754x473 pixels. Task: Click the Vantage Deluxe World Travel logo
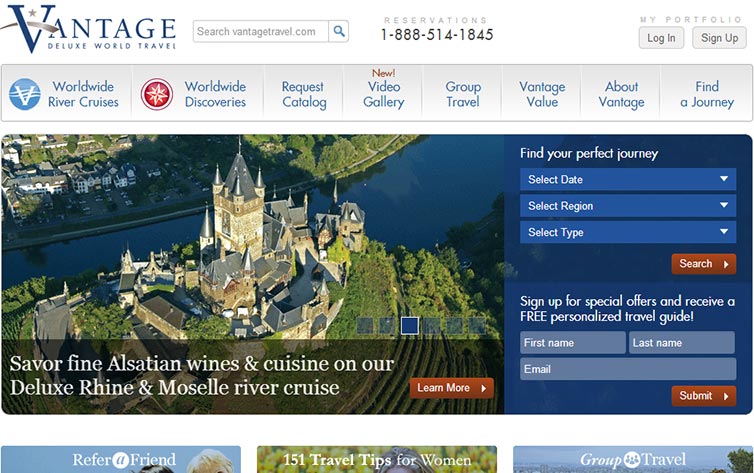[x=89, y=28]
